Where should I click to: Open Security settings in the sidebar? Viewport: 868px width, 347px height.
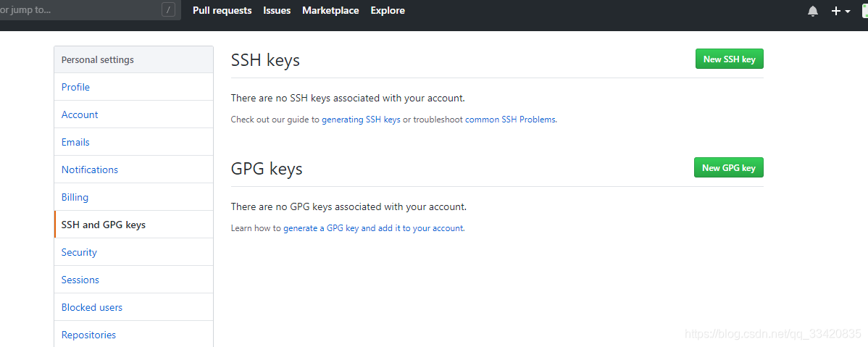coord(133,252)
